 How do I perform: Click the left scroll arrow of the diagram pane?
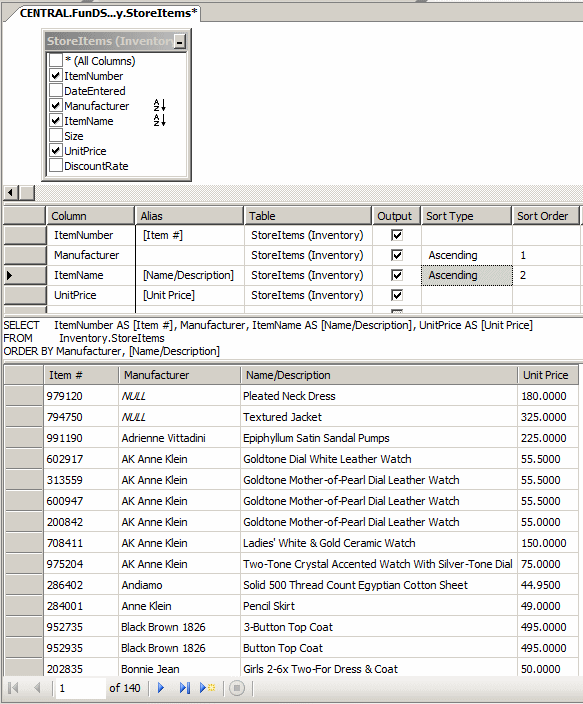pyautogui.click(x=11, y=193)
